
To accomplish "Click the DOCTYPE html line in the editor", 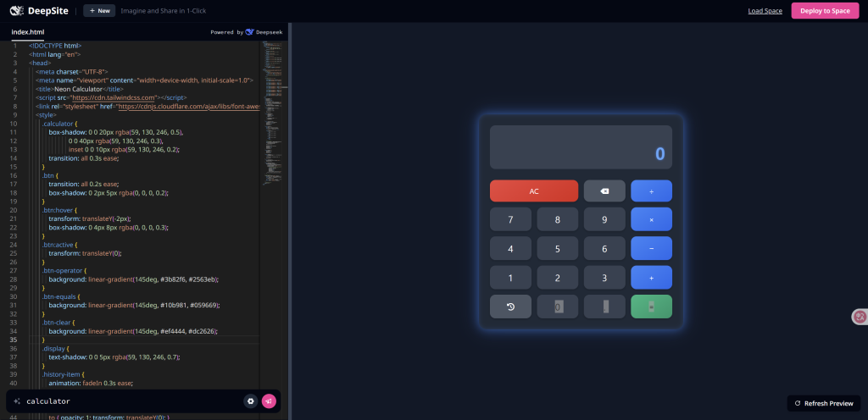I will click(x=55, y=46).
